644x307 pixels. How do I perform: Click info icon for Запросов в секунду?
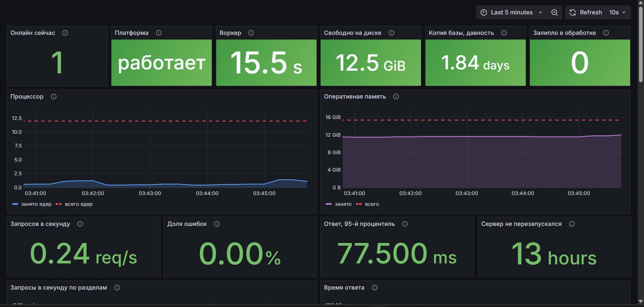point(80,224)
